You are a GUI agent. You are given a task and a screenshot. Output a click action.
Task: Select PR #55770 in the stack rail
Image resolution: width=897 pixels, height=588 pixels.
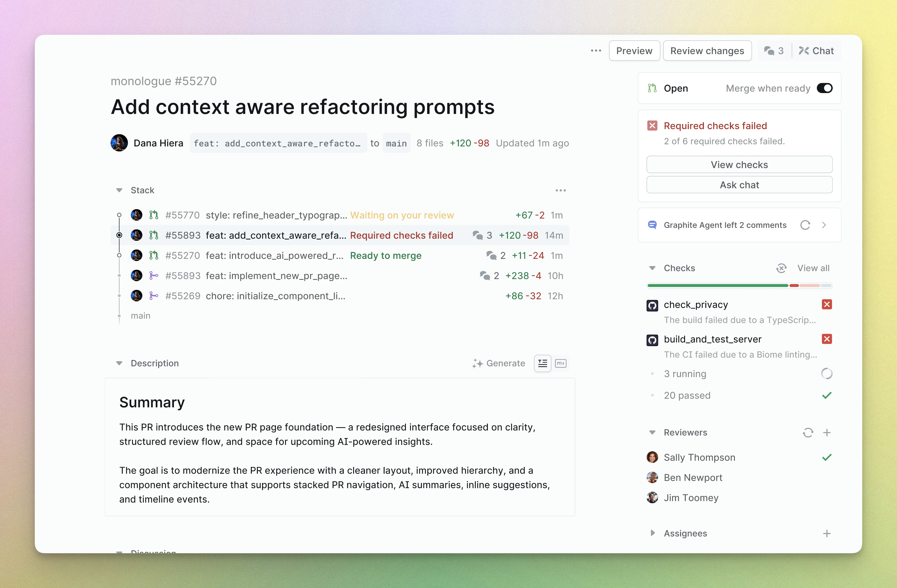click(x=119, y=215)
